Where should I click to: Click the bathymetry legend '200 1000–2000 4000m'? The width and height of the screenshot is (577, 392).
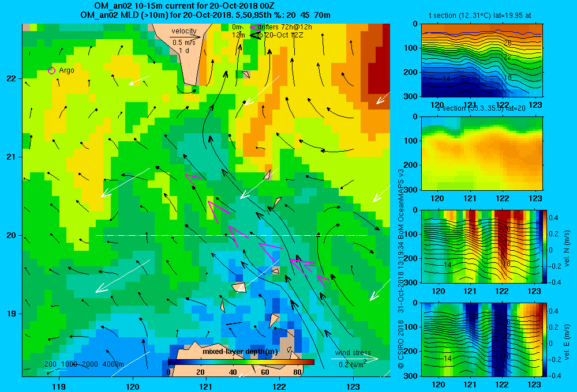tap(84, 364)
